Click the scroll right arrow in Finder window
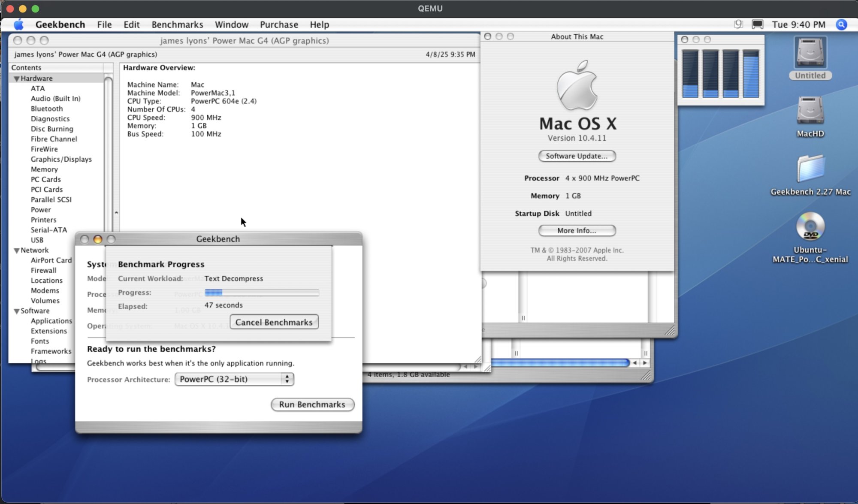This screenshot has height=504, width=858. pos(645,363)
